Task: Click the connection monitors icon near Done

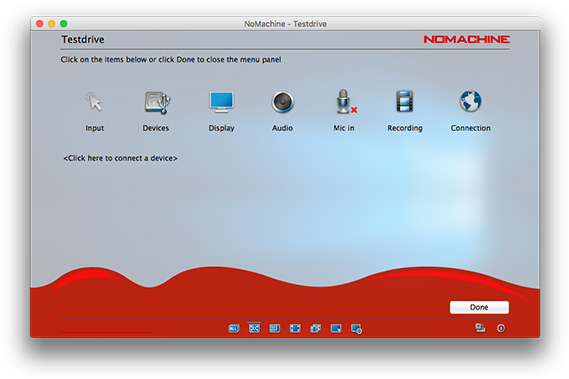Action: point(480,328)
